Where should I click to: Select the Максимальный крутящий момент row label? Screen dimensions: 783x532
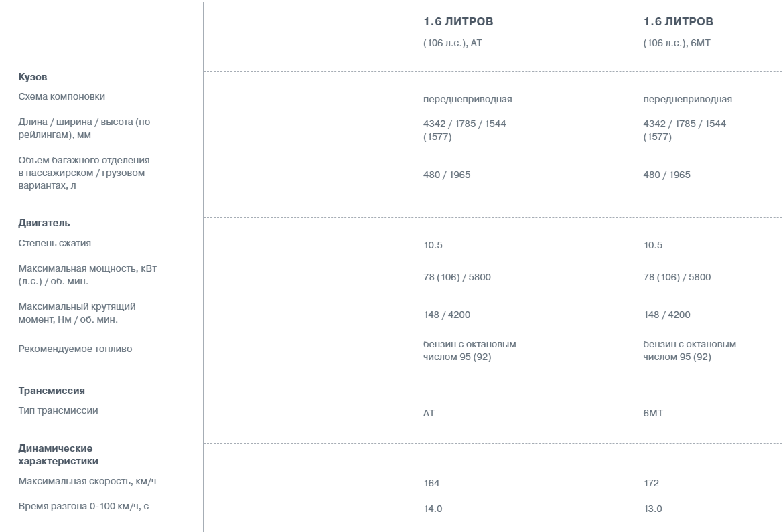coord(77,313)
